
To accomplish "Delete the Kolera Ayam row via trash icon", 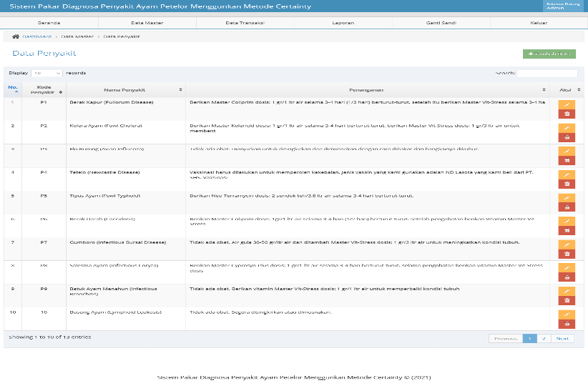I will (567, 137).
